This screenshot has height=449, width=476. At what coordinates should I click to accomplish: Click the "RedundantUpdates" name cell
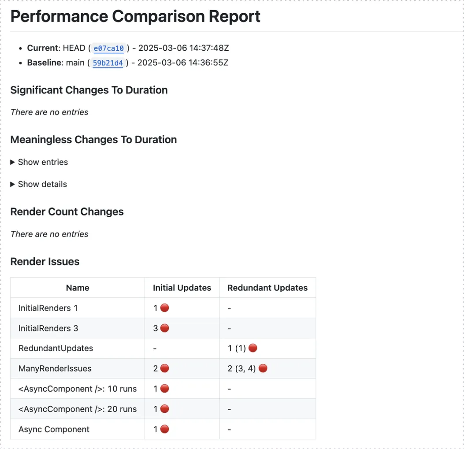point(55,348)
